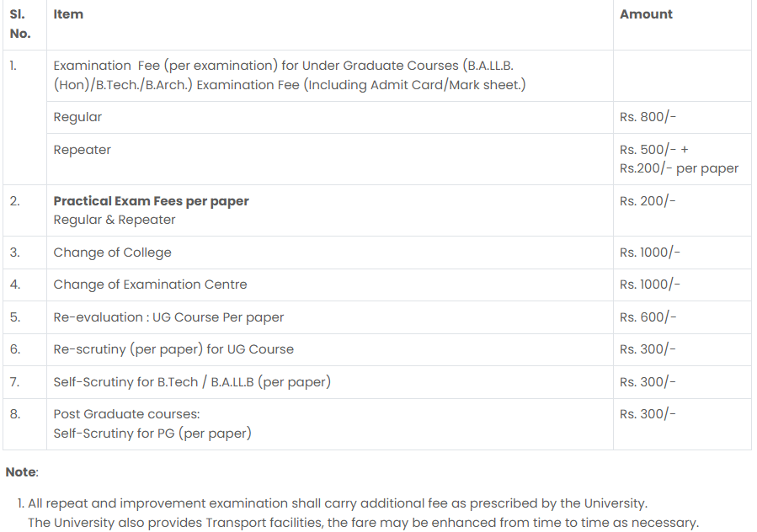Click "Self-Scrutiny for PG (per paper)" text

coord(152,434)
